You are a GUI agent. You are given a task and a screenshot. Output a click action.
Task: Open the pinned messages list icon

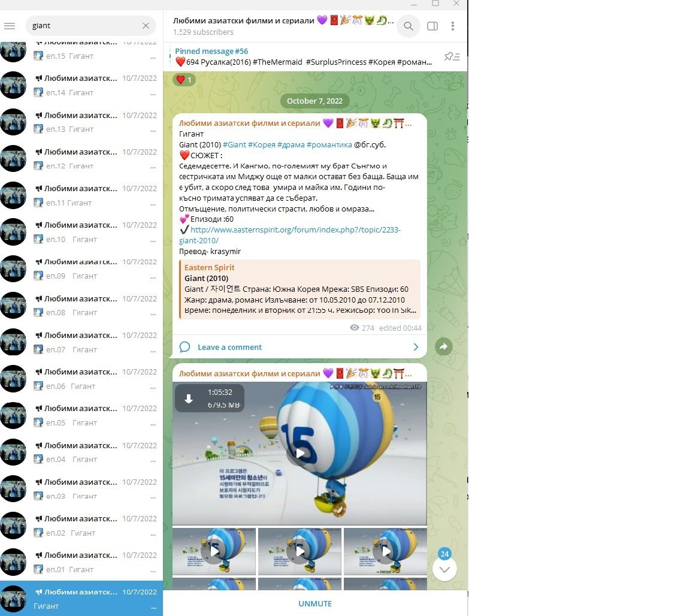(452, 57)
